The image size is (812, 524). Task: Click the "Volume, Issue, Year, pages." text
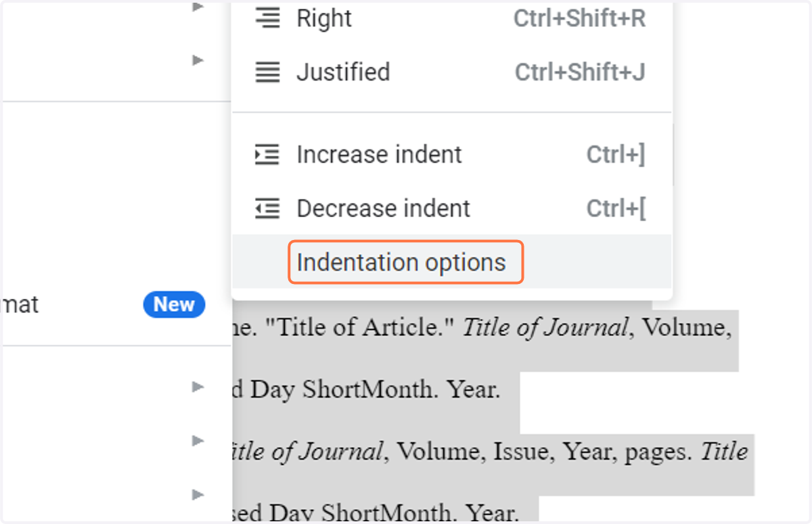(x=544, y=451)
